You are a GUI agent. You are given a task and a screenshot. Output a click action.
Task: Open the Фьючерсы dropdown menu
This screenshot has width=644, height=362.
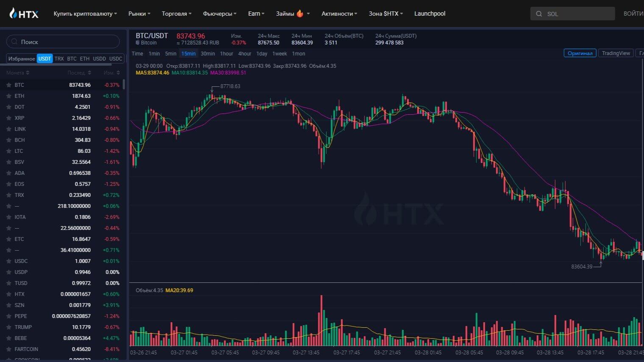tap(219, 14)
